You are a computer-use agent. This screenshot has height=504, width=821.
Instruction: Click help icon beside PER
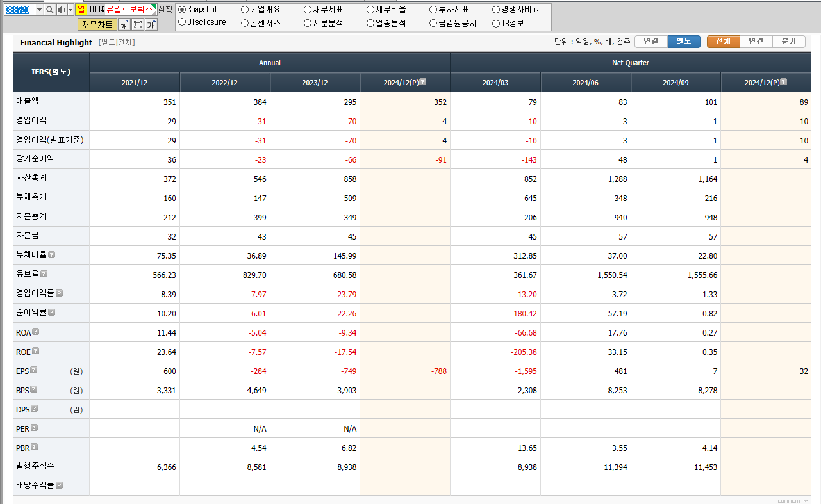point(35,427)
